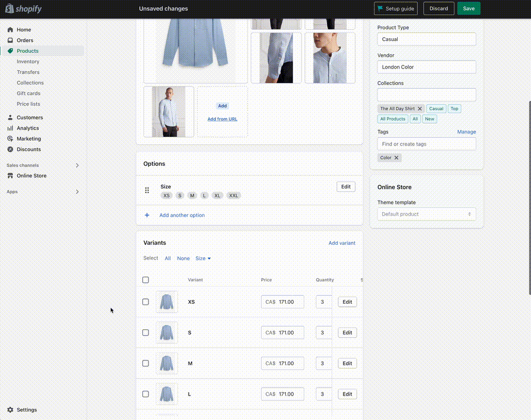This screenshot has width=531, height=420.
Task: Toggle the select-all variants checkbox
Action: (145, 280)
